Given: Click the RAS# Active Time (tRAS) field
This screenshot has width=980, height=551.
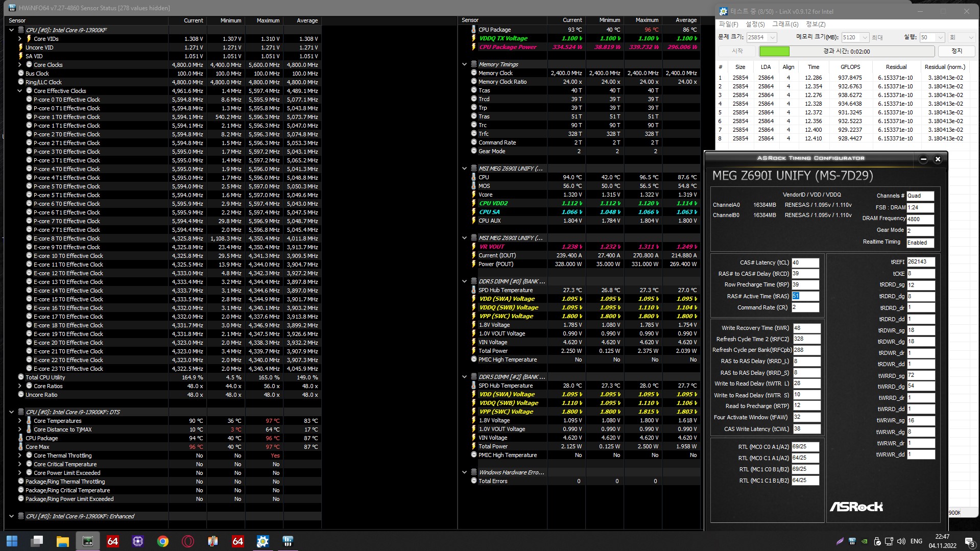Looking at the screenshot, I should (805, 296).
